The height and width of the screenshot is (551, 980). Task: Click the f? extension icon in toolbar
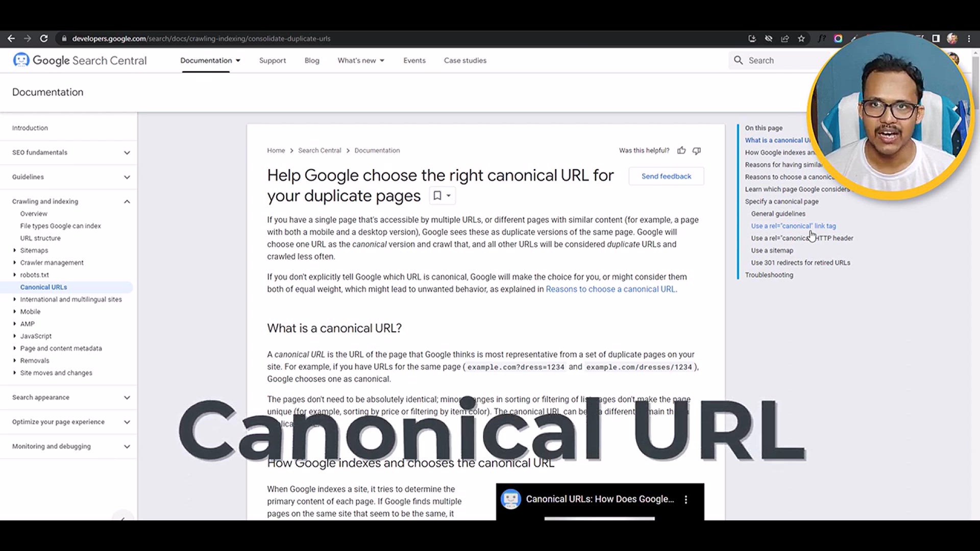822,38
